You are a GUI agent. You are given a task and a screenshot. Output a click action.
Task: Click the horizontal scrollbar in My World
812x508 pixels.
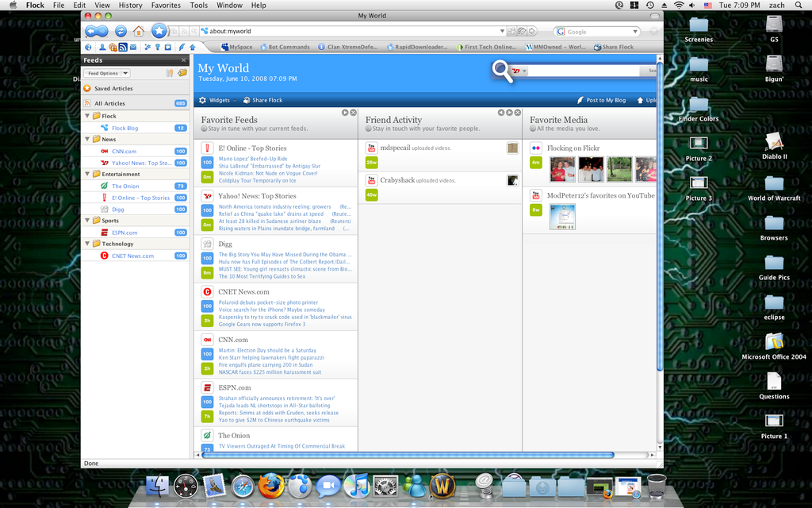coord(408,455)
